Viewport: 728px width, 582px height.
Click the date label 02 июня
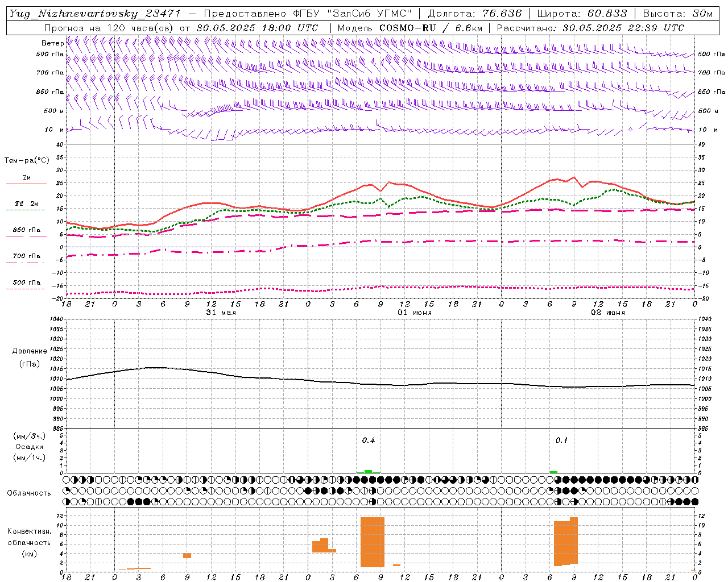click(x=608, y=313)
